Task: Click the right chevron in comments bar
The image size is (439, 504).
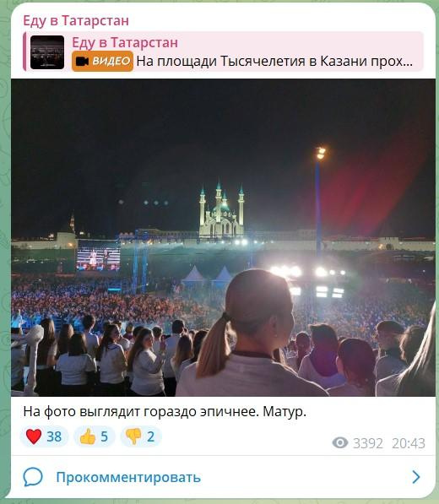Action: point(416,477)
